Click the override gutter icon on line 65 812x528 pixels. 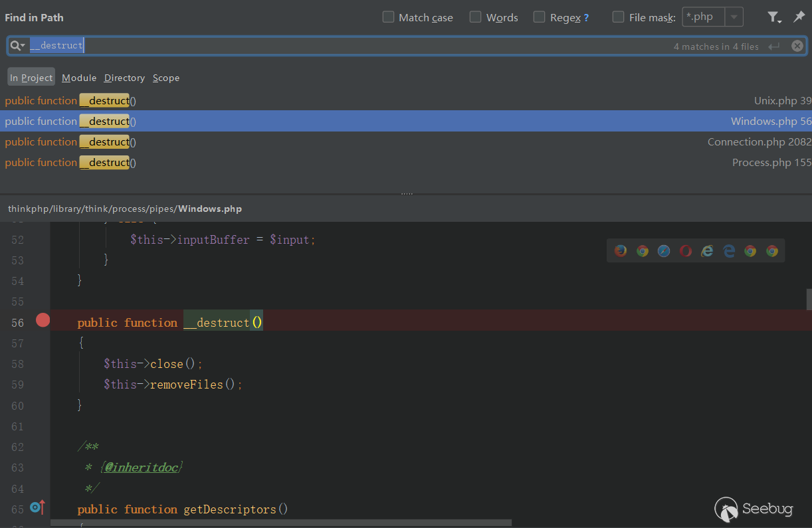[x=37, y=508]
